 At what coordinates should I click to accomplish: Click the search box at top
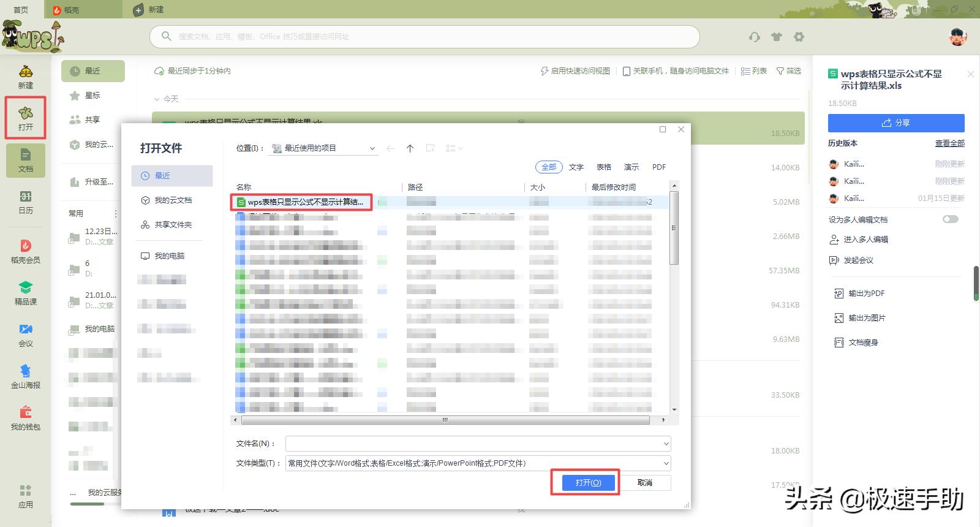[x=424, y=37]
